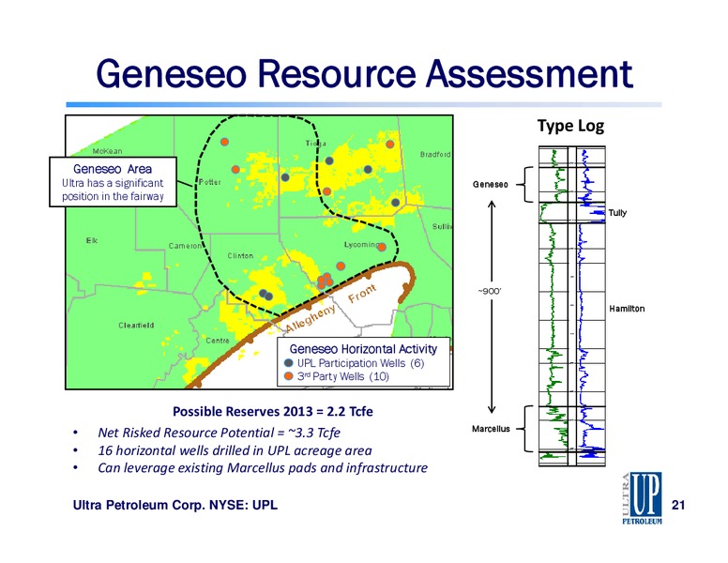Click the orange well dot in northeast Tioga

coord(390,144)
